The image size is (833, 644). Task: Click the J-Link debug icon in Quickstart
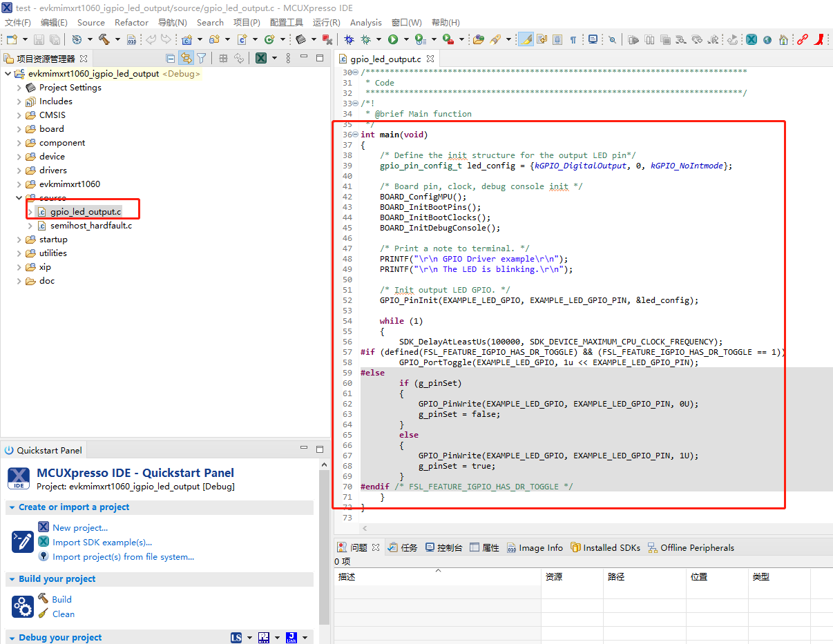291,637
